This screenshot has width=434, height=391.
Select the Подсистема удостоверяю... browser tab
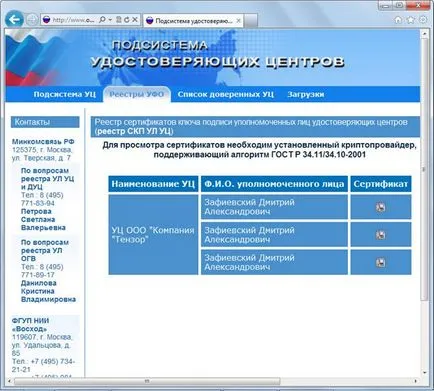point(193,21)
